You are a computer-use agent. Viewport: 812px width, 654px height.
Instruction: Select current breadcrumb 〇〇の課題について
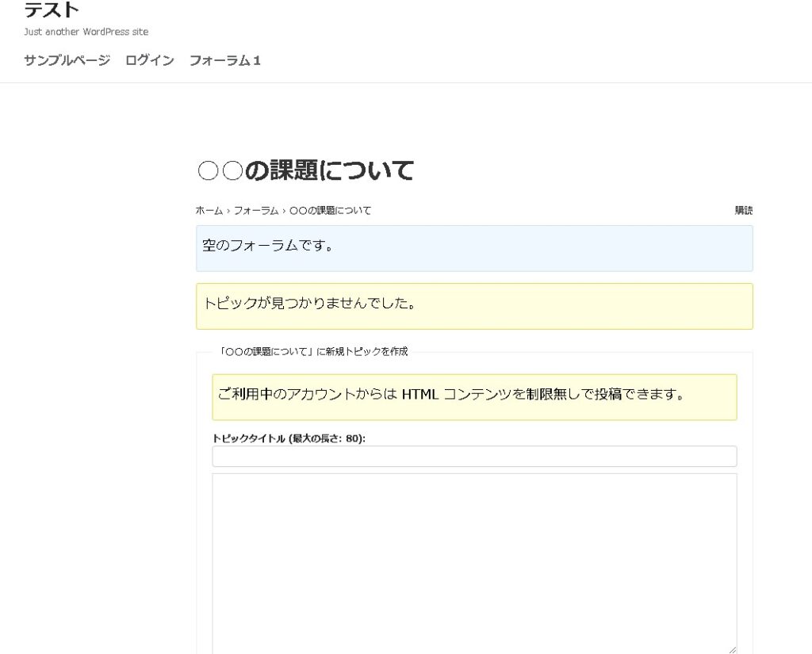tap(330, 211)
